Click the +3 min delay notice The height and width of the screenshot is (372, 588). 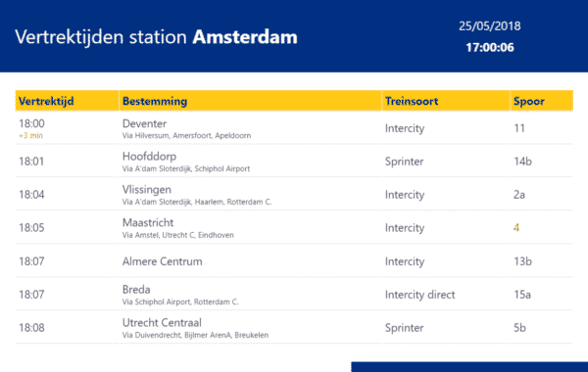point(30,135)
